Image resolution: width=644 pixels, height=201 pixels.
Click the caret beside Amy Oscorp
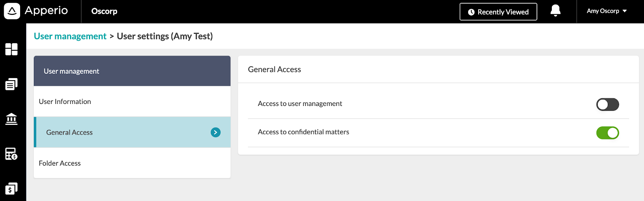[625, 11]
